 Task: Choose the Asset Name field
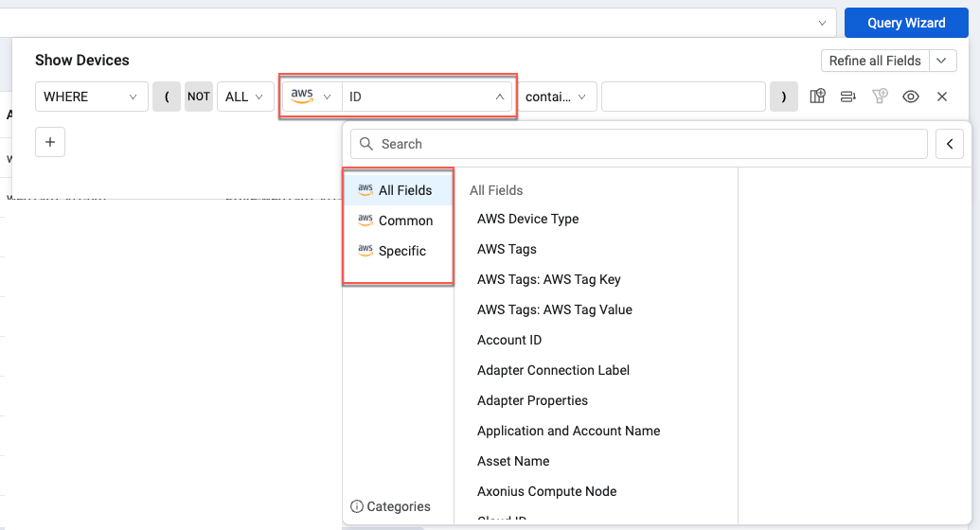pyautogui.click(x=513, y=461)
